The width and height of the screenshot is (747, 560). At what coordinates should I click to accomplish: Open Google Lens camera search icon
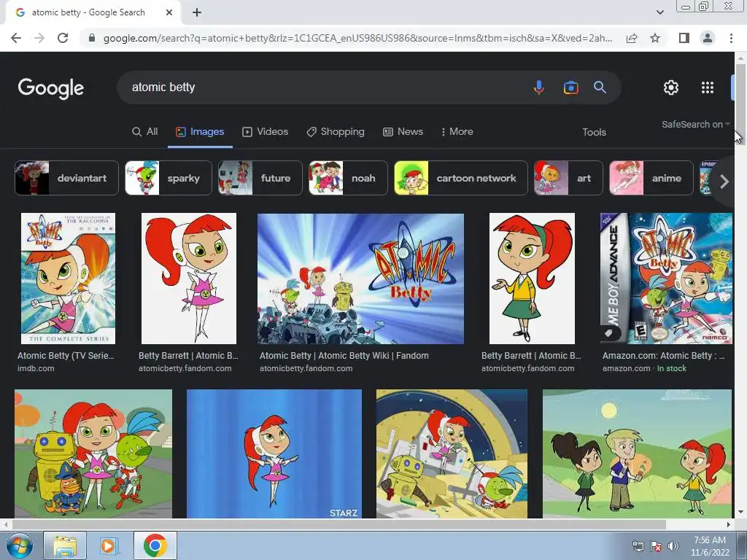pos(570,87)
